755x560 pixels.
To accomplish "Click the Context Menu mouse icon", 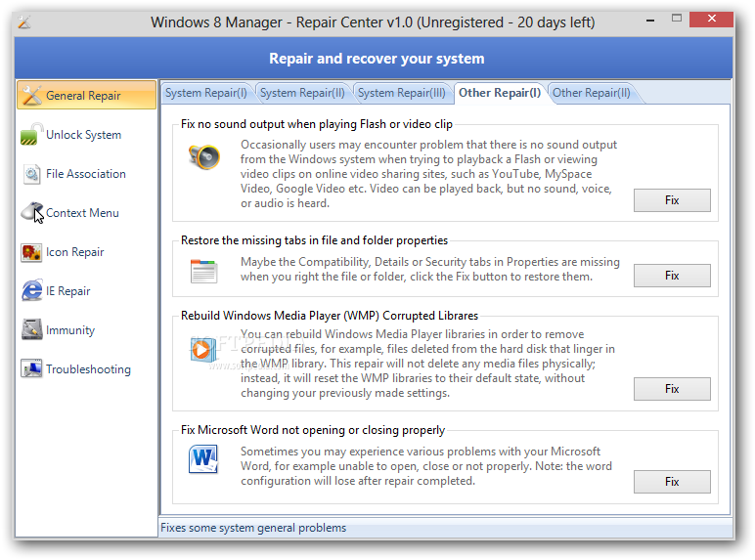I will 32,213.
